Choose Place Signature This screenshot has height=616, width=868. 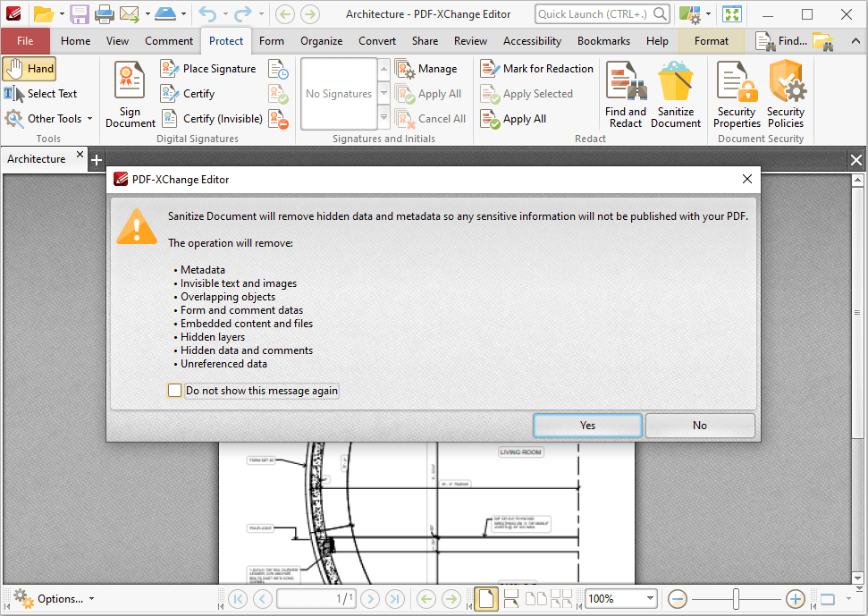click(208, 69)
